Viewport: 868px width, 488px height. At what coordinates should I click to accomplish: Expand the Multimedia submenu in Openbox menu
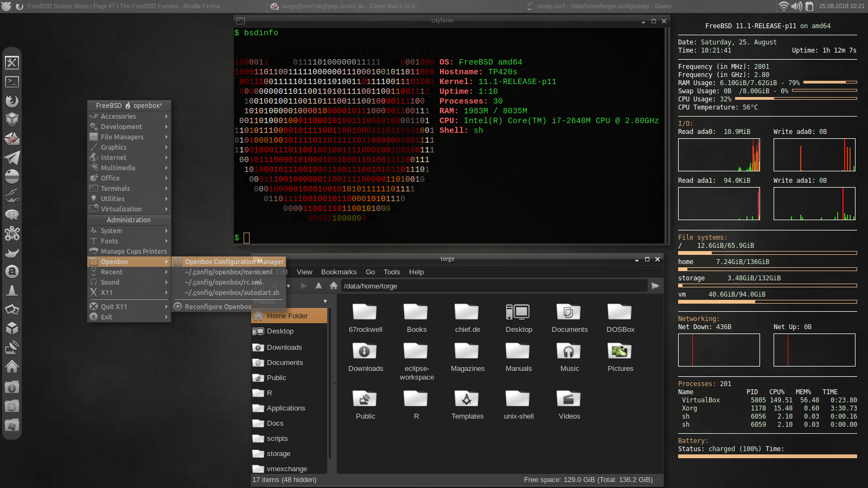(129, 168)
